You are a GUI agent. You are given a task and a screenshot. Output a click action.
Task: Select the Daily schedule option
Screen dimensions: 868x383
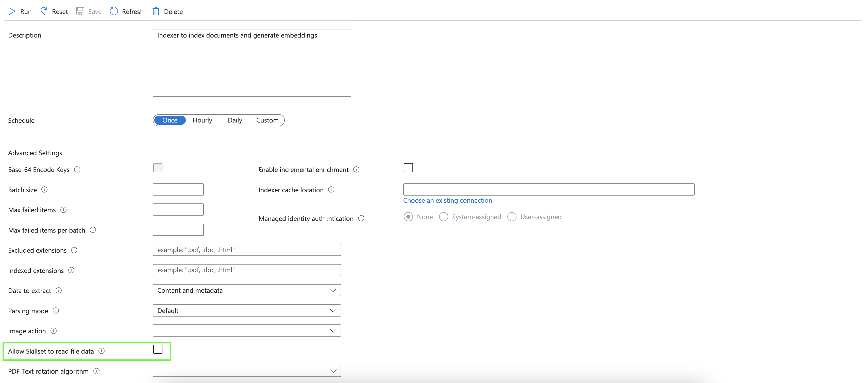click(235, 120)
